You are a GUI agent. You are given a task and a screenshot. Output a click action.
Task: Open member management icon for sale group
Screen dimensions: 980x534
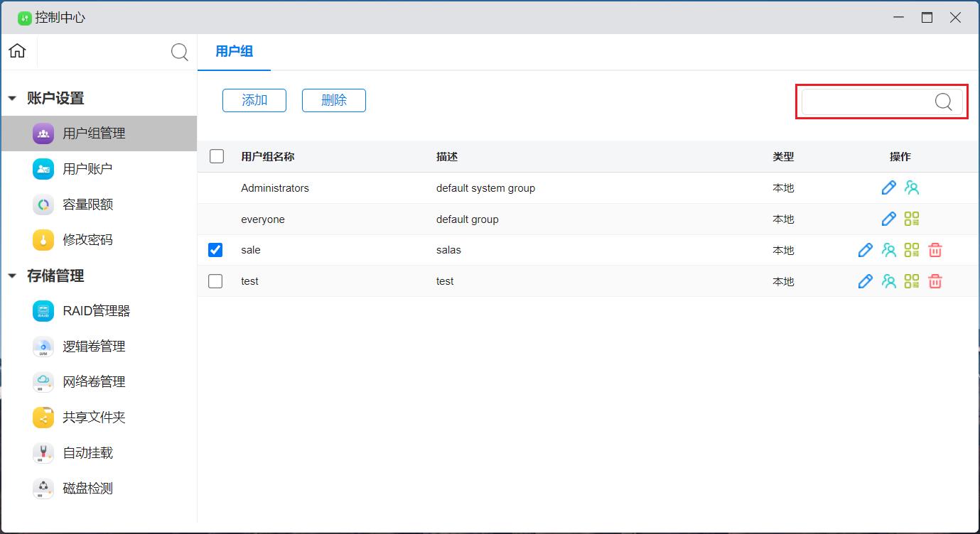(x=888, y=250)
